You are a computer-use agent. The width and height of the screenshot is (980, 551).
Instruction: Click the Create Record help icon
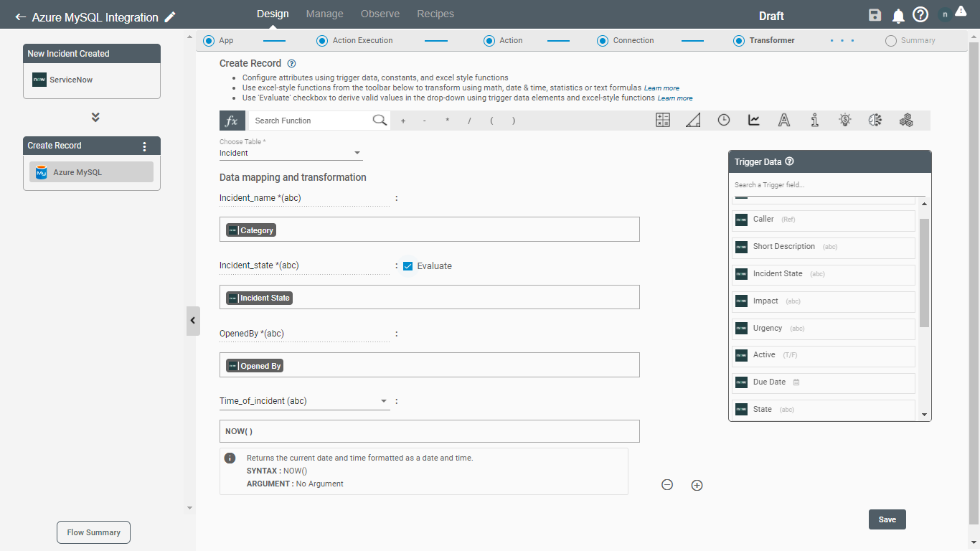[x=291, y=64]
